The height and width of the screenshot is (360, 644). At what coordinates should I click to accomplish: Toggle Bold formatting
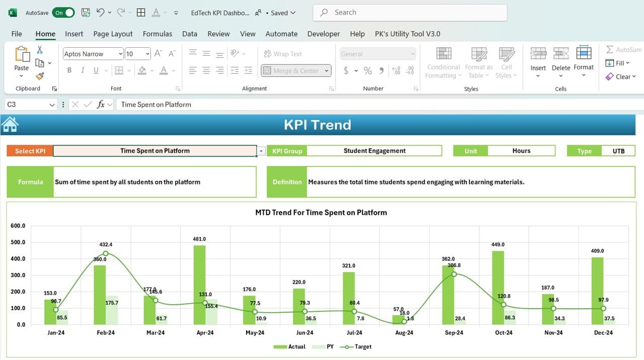tap(69, 70)
